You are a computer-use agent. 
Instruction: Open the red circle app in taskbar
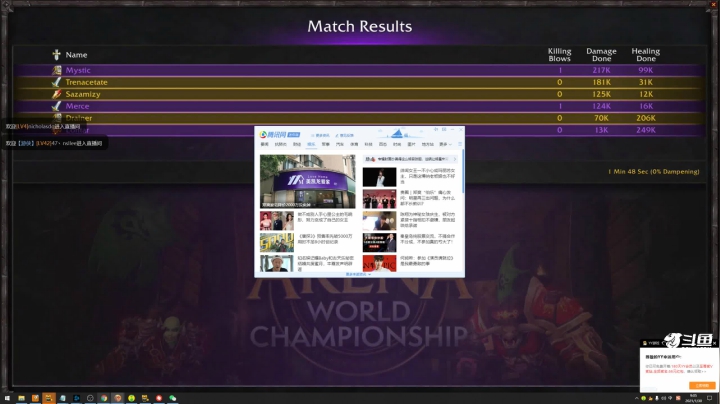(159, 398)
